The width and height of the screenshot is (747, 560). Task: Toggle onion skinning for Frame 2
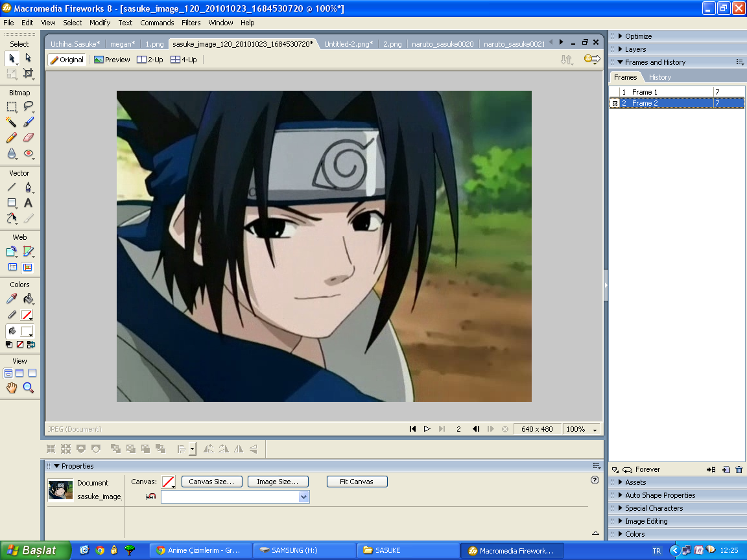point(615,103)
